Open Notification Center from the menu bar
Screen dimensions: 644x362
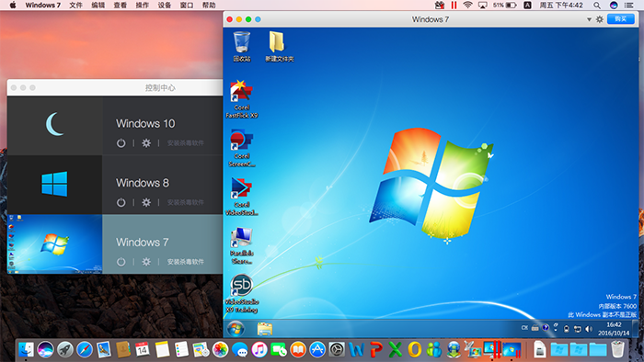628,6
